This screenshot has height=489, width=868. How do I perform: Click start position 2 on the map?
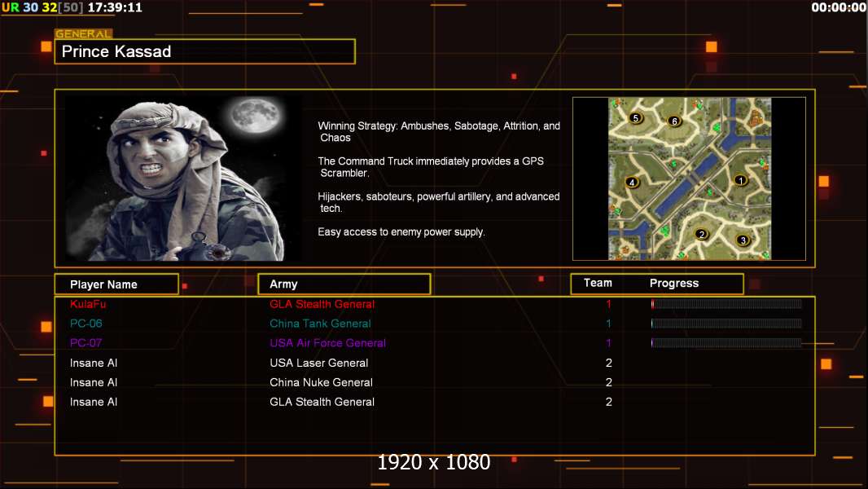point(701,234)
